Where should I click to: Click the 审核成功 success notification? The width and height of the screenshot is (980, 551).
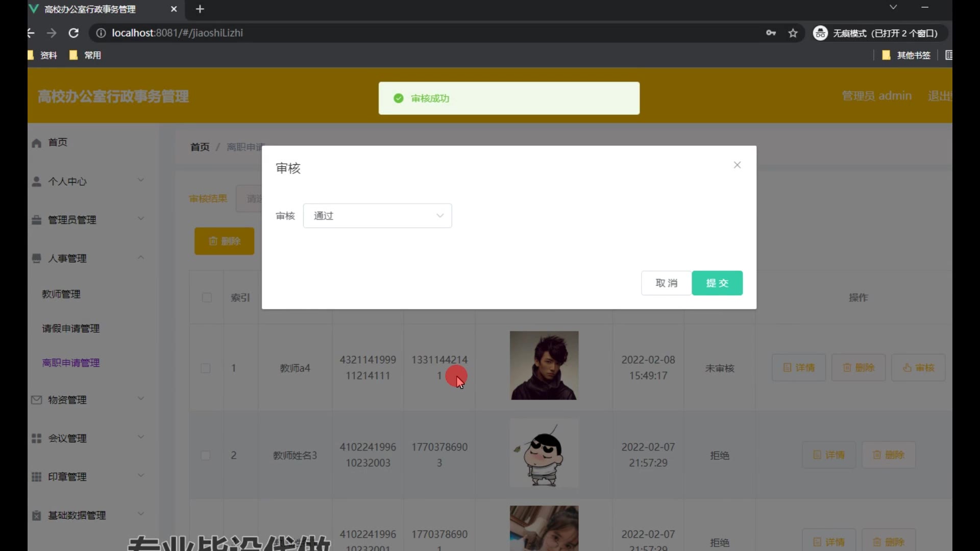point(509,98)
